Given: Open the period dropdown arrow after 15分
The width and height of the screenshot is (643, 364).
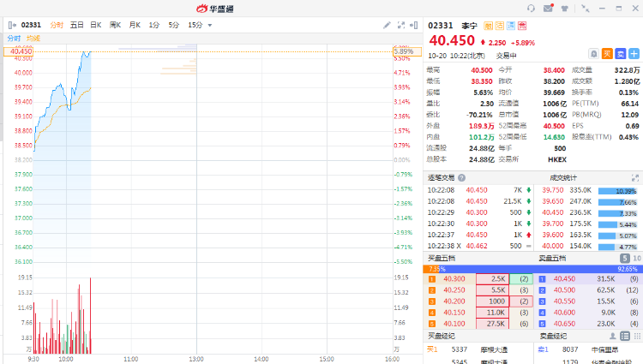Looking at the screenshot, I should pyautogui.click(x=210, y=26).
